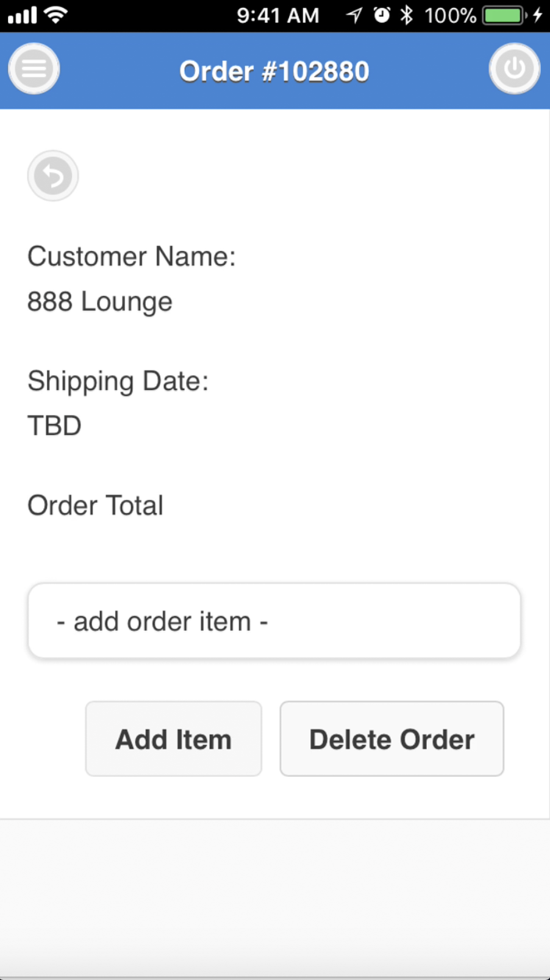
Task: Tap the green battery icon
Action: pos(504,15)
